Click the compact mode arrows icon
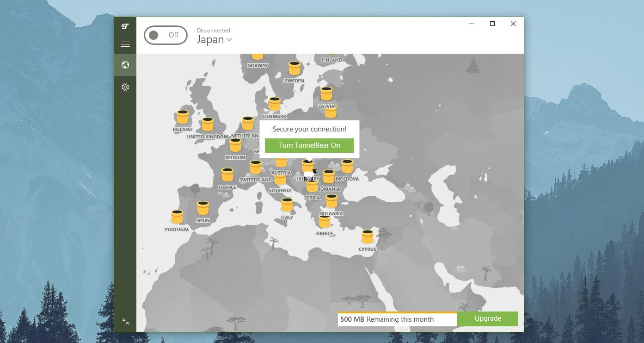Viewport: 644px width, 343px height. click(x=126, y=321)
